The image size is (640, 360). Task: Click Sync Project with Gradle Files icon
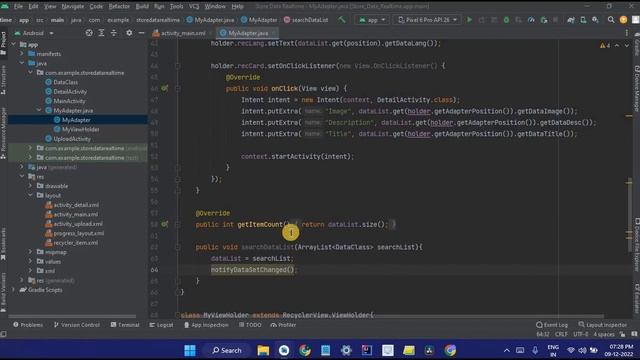coord(571,20)
